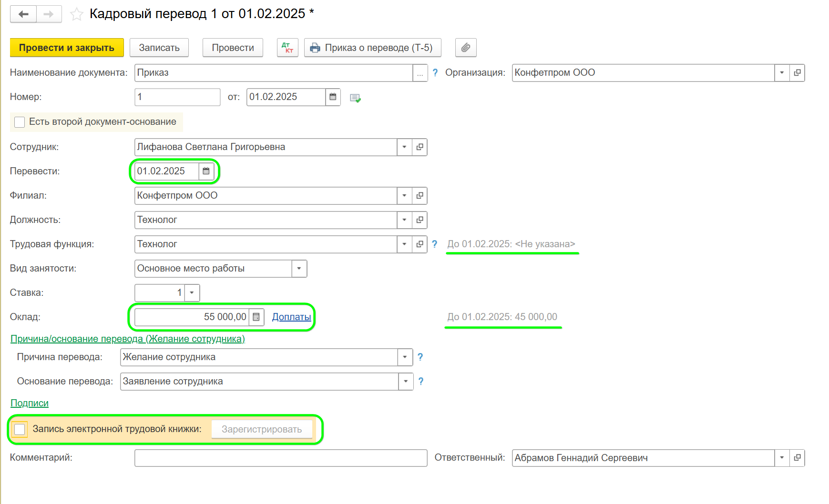Open Доплаты link
The height and width of the screenshot is (504, 829).
coord(291,317)
